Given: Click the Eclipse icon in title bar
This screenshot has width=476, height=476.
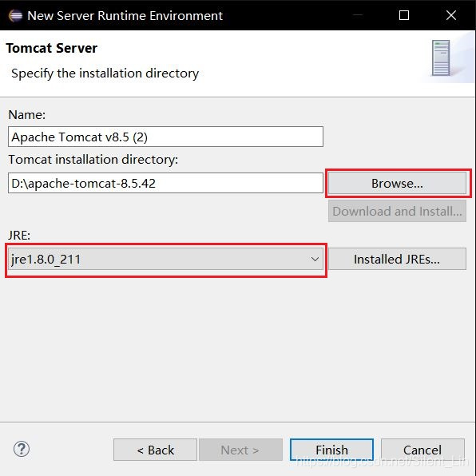Looking at the screenshot, I should click(x=15, y=15).
